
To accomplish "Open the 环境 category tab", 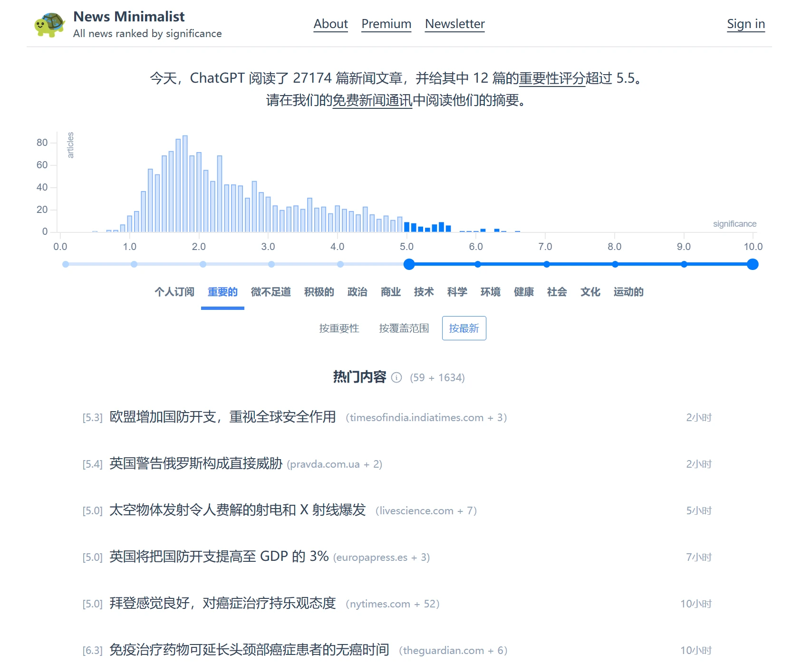I will tap(491, 292).
